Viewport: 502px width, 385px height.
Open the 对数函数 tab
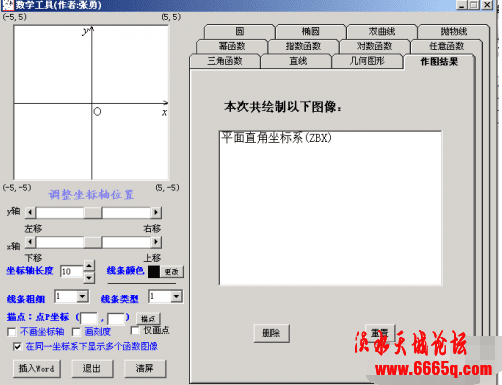tap(374, 46)
